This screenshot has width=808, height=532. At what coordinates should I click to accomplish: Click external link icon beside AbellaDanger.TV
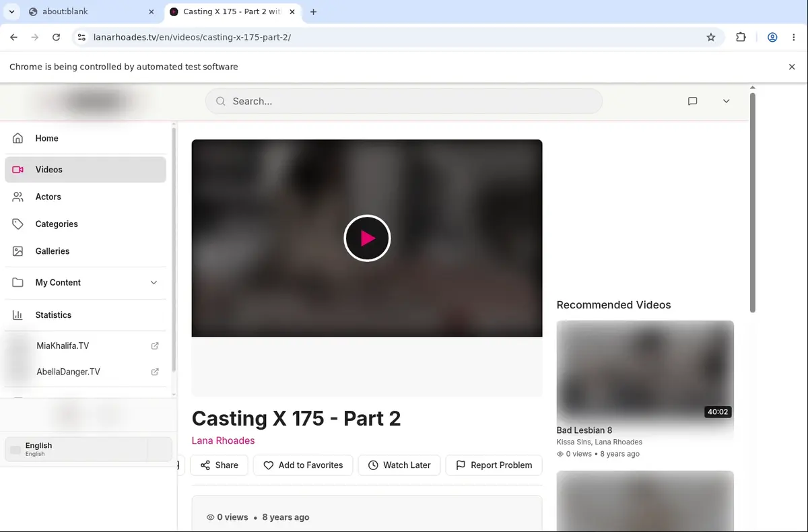point(155,372)
